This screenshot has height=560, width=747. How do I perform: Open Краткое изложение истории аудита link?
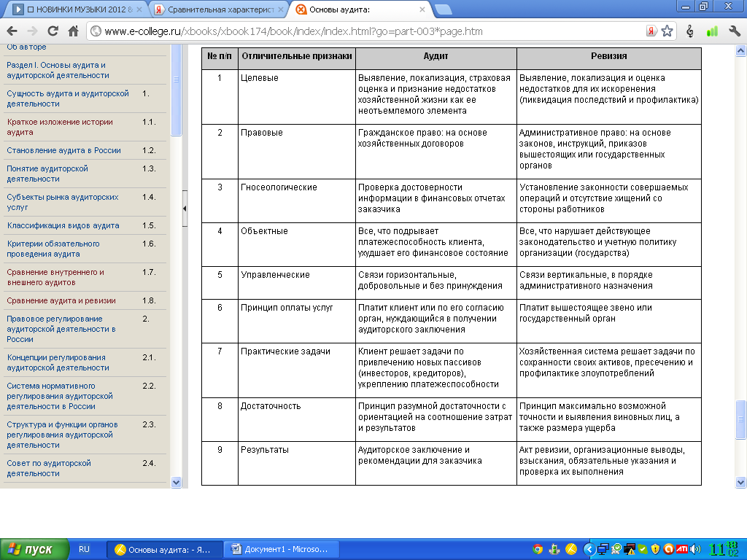(x=60, y=127)
